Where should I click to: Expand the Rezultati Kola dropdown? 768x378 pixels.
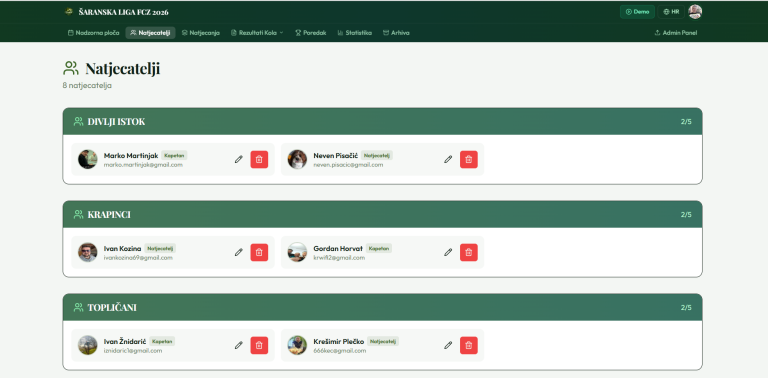(257, 33)
